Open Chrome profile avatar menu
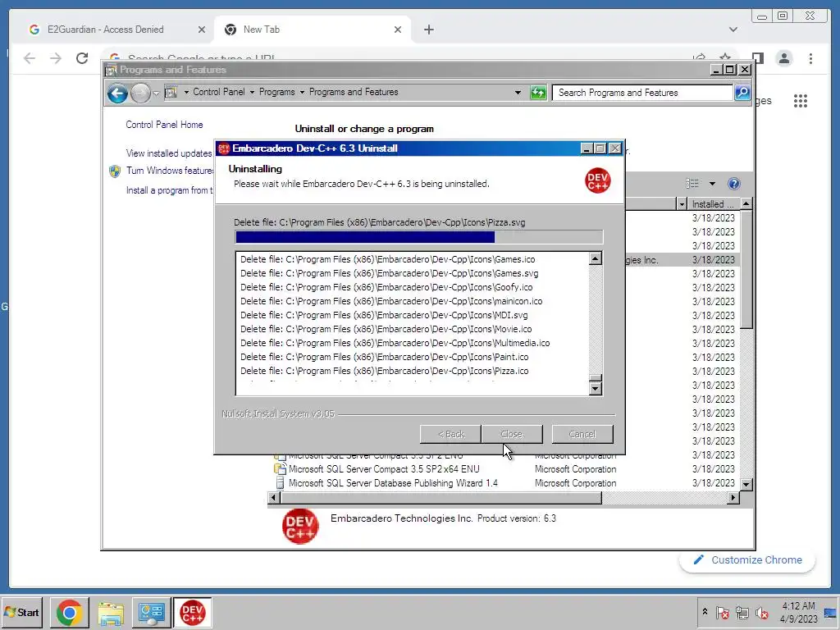Viewport: 840px width, 630px height. coord(784,58)
